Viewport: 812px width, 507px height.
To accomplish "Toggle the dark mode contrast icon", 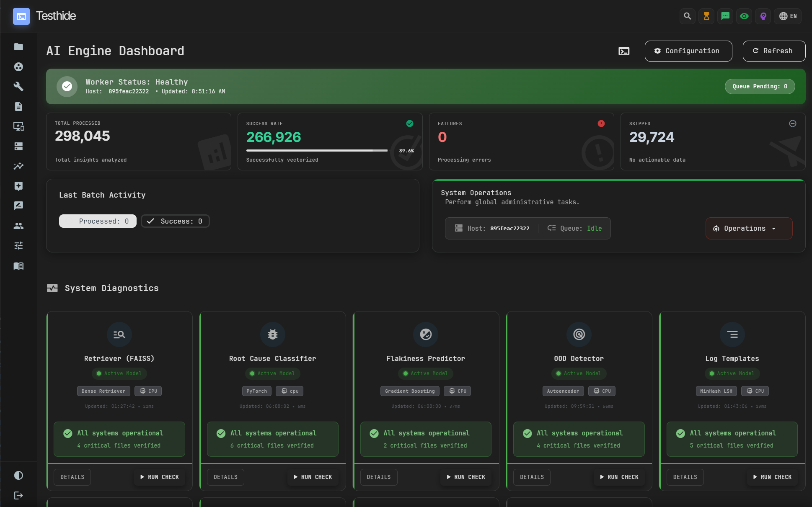I will 18,475.
